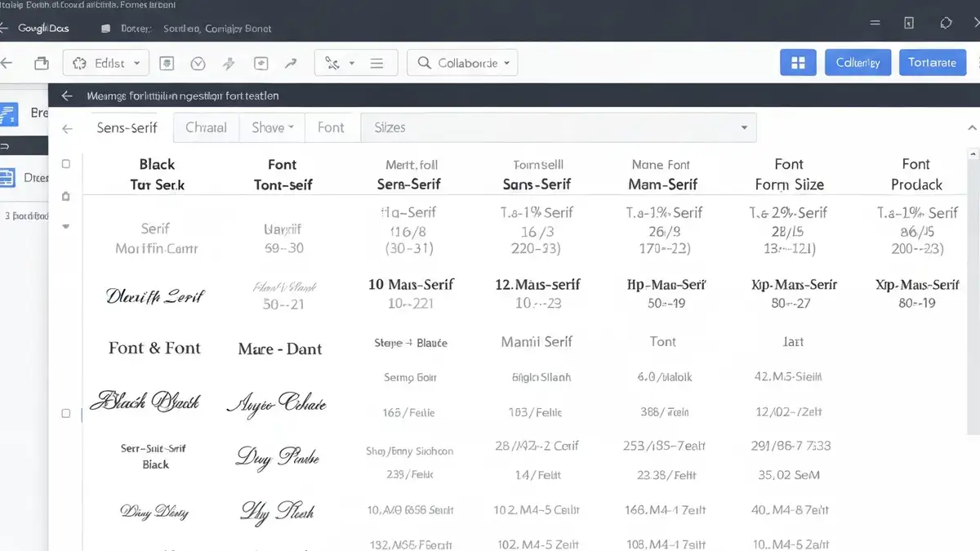Click the Mare - Dant sample
The image size is (980, 551).
pyautogui.click(x=280, y=349)
